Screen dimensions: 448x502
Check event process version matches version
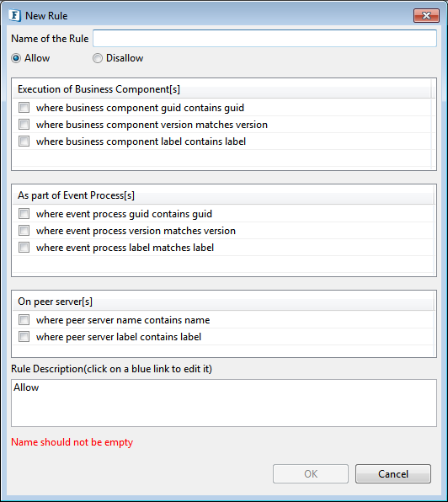click(24, 231)
